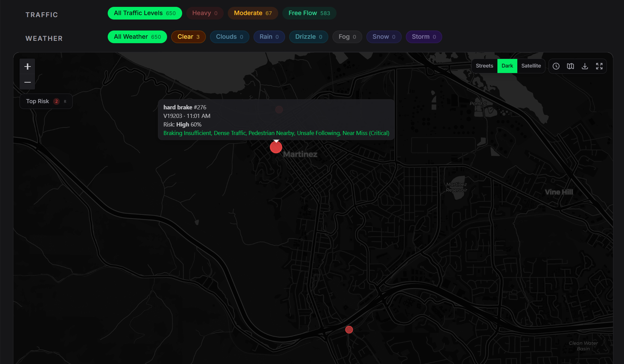
Task: Click the TRAFFIC section heading
Action: (x=42, y=15)
